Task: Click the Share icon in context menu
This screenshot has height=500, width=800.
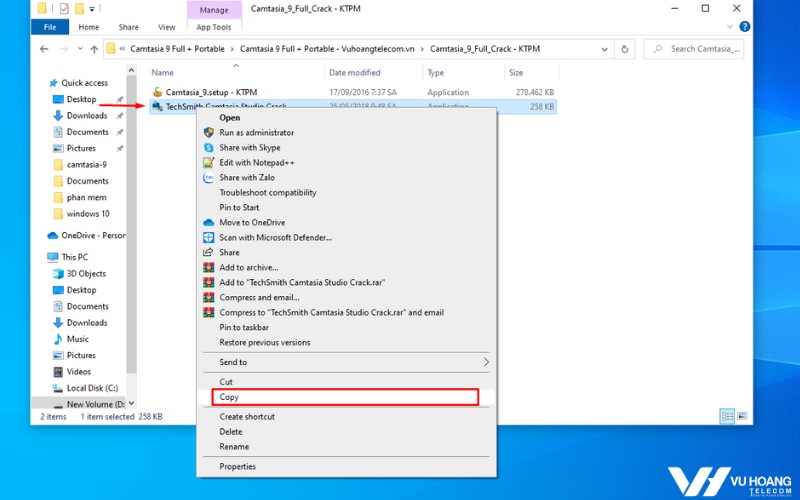Action: 208,253
